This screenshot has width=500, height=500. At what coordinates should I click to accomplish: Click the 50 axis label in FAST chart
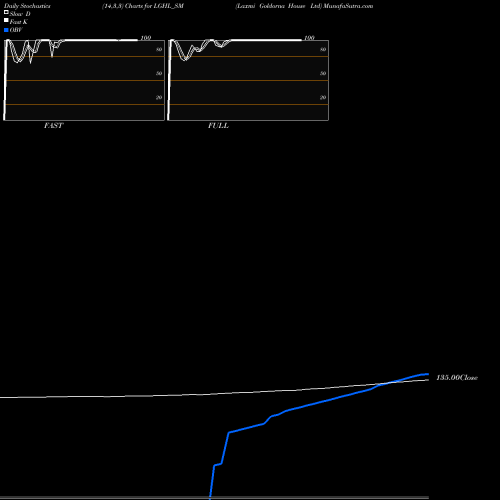(x=159, y=73)
